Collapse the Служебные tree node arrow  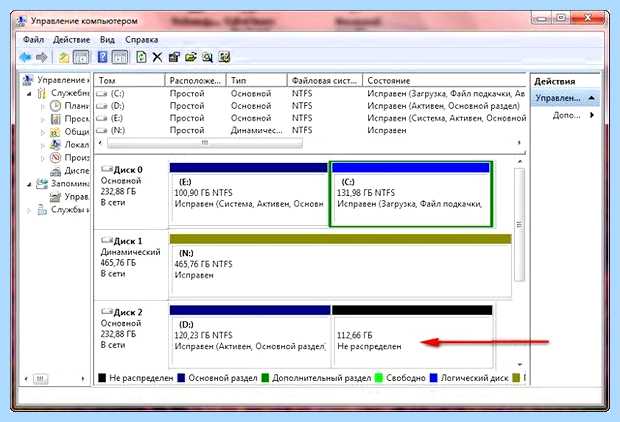(29, 94)
